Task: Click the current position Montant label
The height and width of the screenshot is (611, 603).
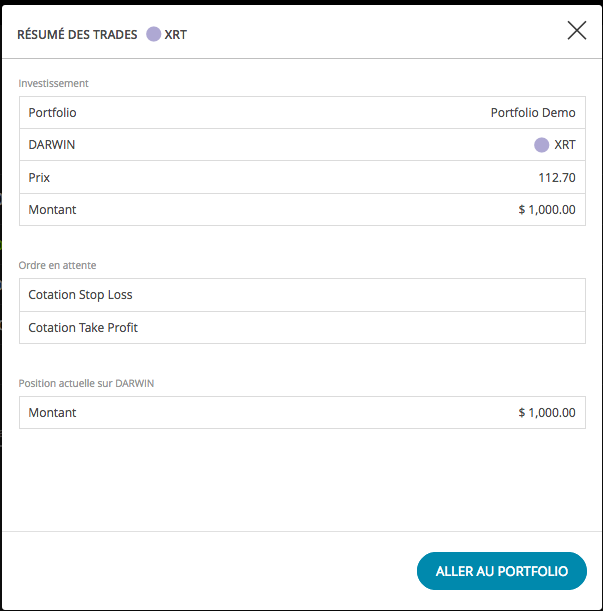Action: 52,413
